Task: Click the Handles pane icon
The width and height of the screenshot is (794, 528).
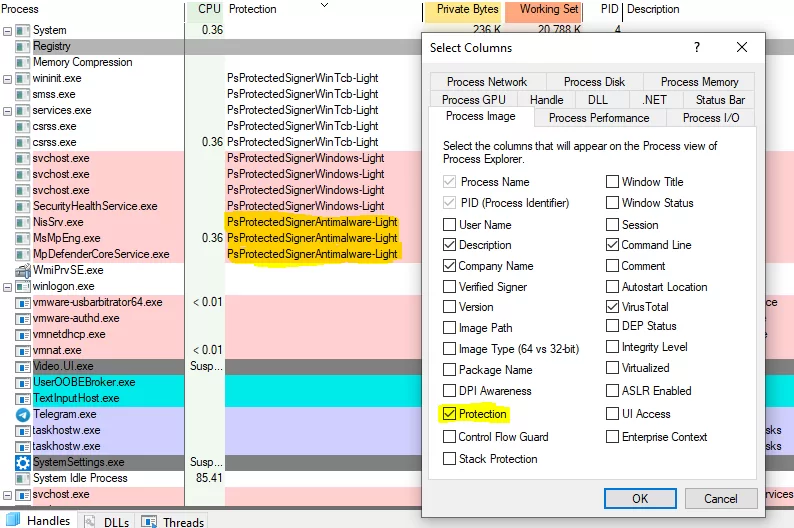Action: pos(13,520)
